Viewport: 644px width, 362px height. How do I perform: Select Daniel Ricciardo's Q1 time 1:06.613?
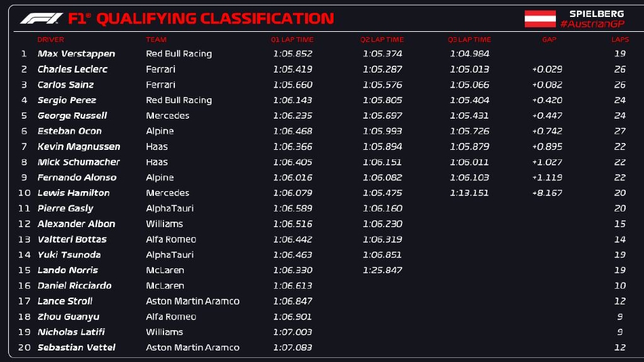pyautogui.click(x=293, y=285)
